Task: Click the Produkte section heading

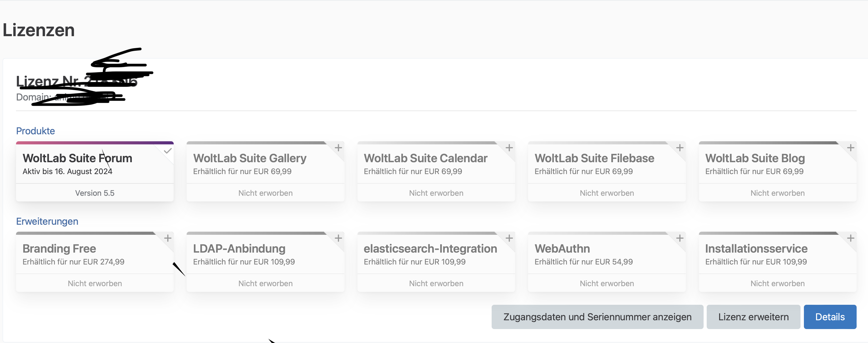Action: (35, 131)
